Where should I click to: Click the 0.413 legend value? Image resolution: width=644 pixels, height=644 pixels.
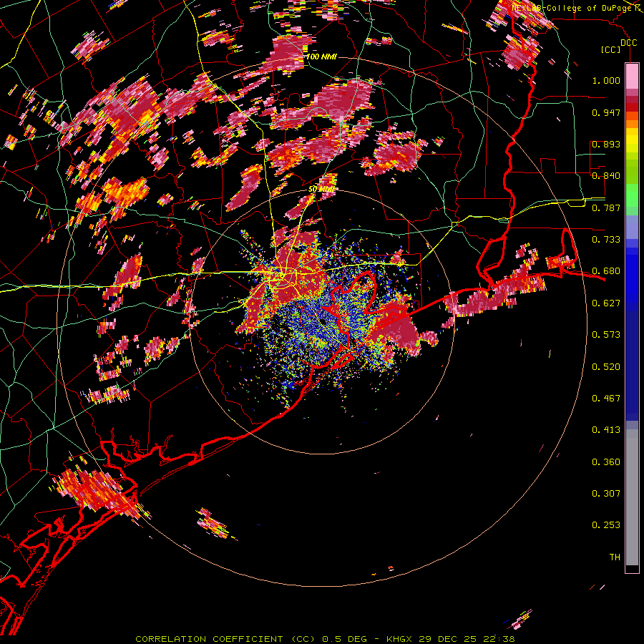click(606, 430)
